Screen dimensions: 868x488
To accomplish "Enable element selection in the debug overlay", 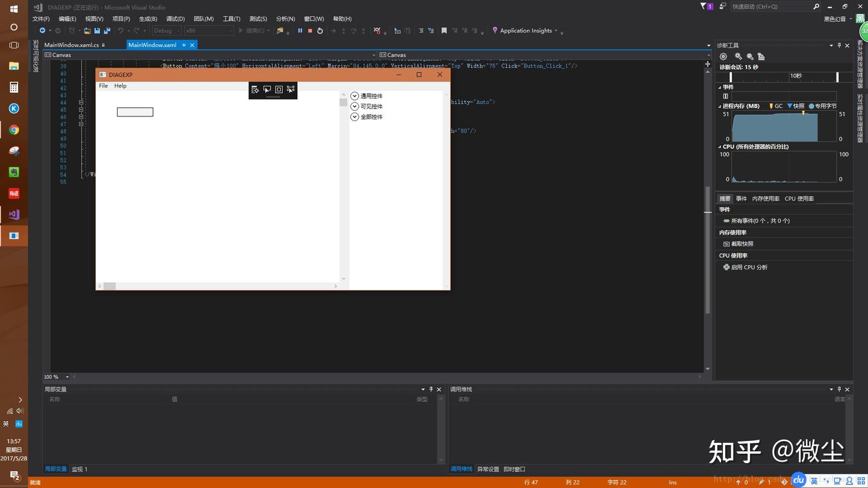I will pos(267,90).
